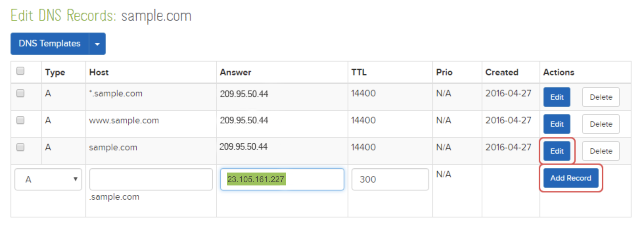Delete the *.sample.com A record
Image resolution: width=644 pixels, height=227 pixels.
601,97
